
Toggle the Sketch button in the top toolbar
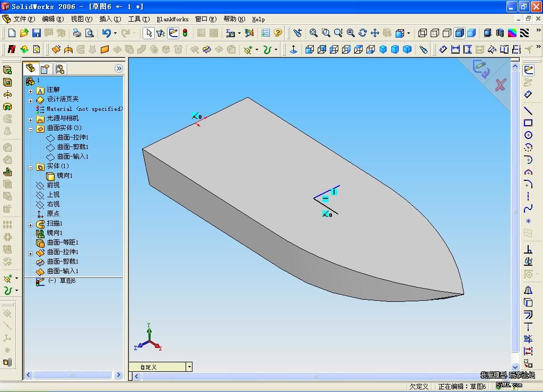point(173,33)
